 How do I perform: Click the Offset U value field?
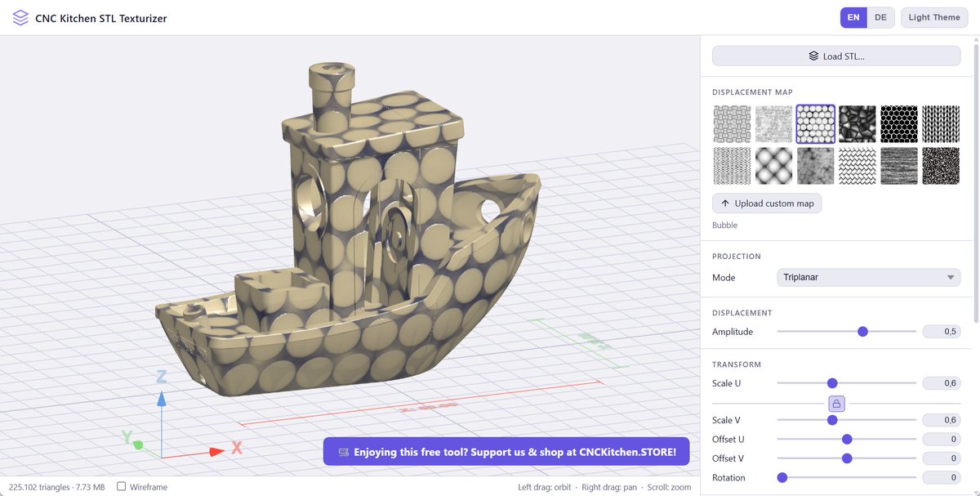[941, 440]
